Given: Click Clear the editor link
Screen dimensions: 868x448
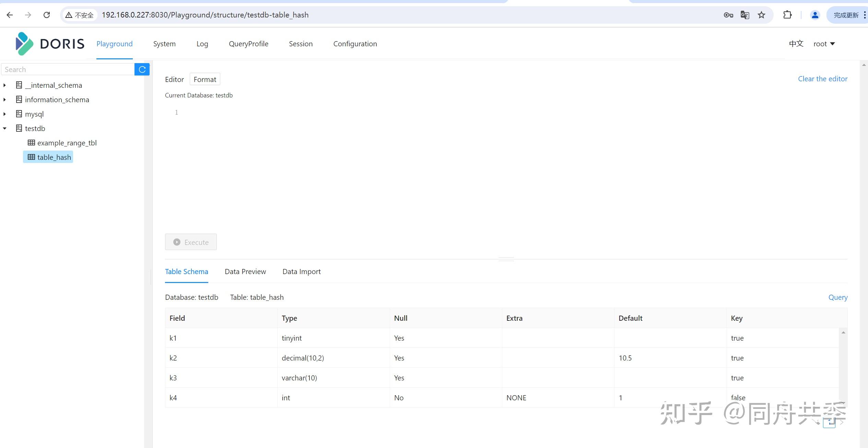Looking at the screenshot, I should click(822, 79).
